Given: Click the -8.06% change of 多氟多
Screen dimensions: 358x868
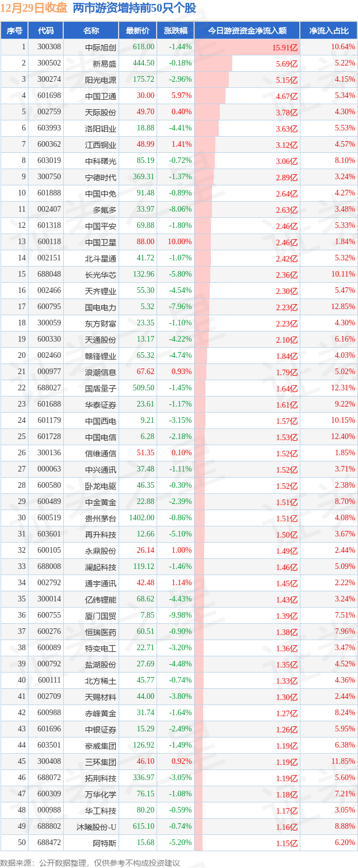Looking at the screenshot, I should pyautogui.click(x=181, y=209).
